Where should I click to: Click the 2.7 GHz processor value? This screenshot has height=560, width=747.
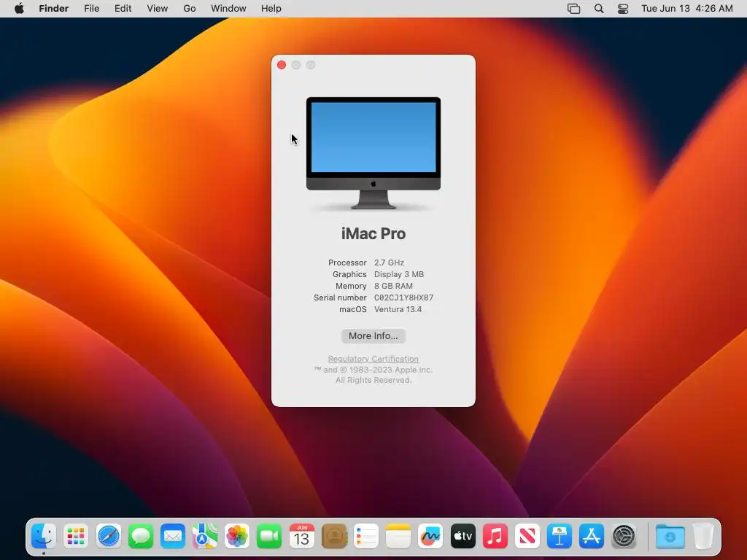[x=389, y=262]
